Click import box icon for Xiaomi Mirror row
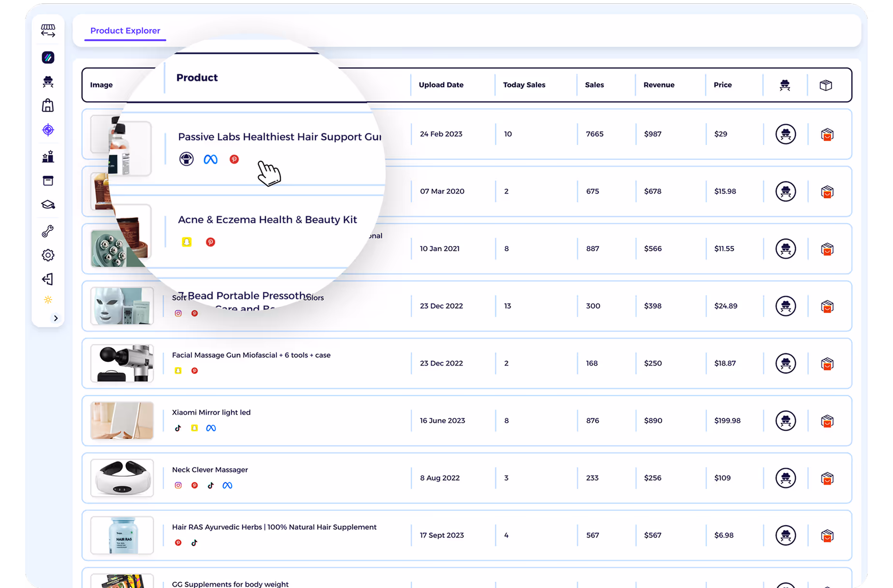This screenshot has height=588, width=893. [827, 421]
